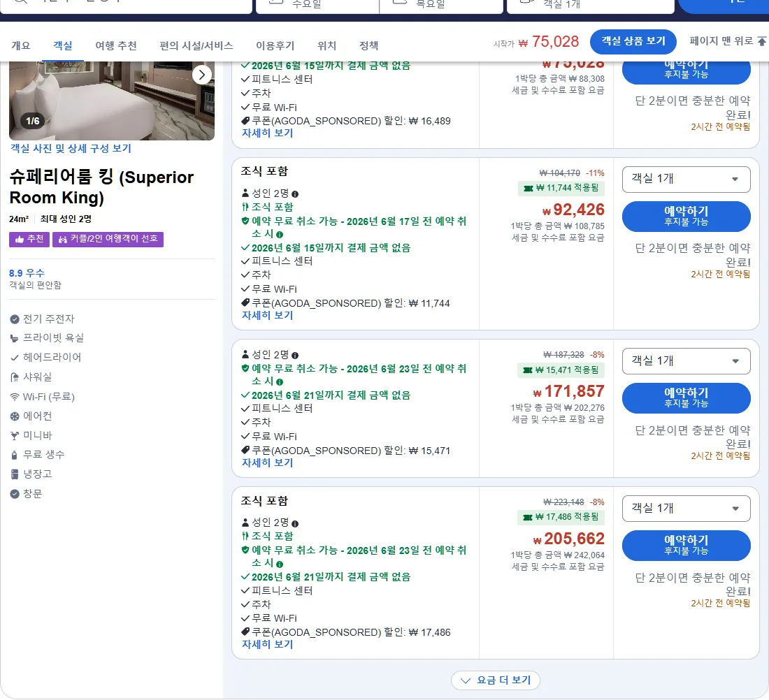The image size is (769, 700).
Task: Open the 위치 tab
Action: (326, 45)
